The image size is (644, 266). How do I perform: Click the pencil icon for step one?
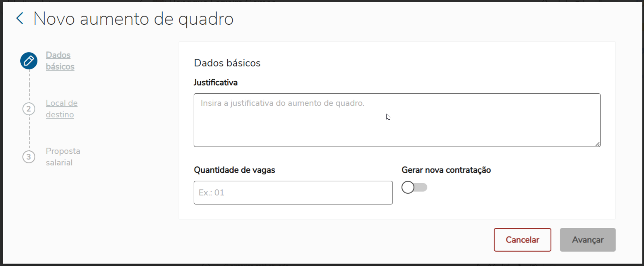pyautogui.click(x=29, y=61)
